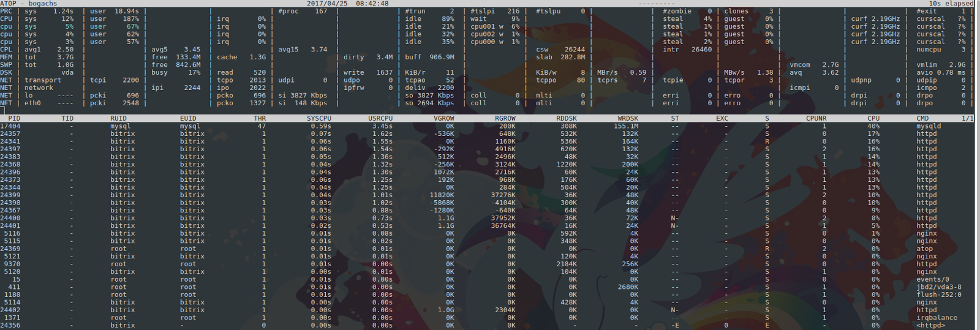Click the cache 1.3G memory value

pos(241,57)
